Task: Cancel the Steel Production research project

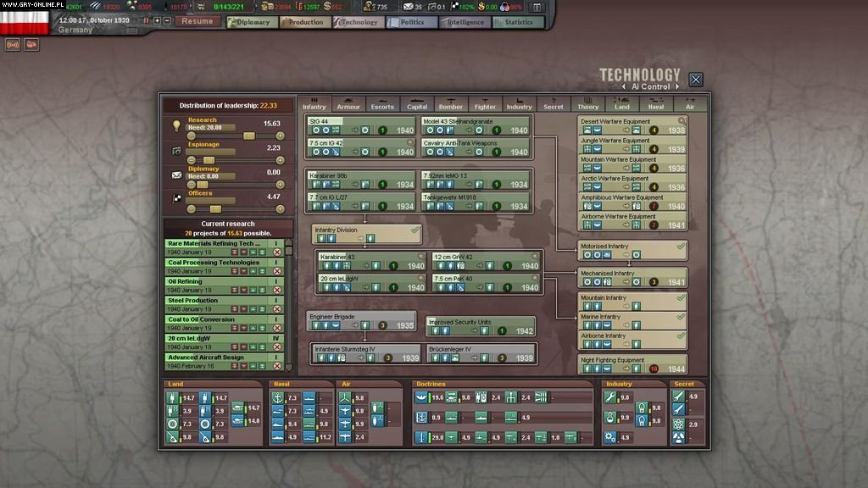Action: (277, 309)
